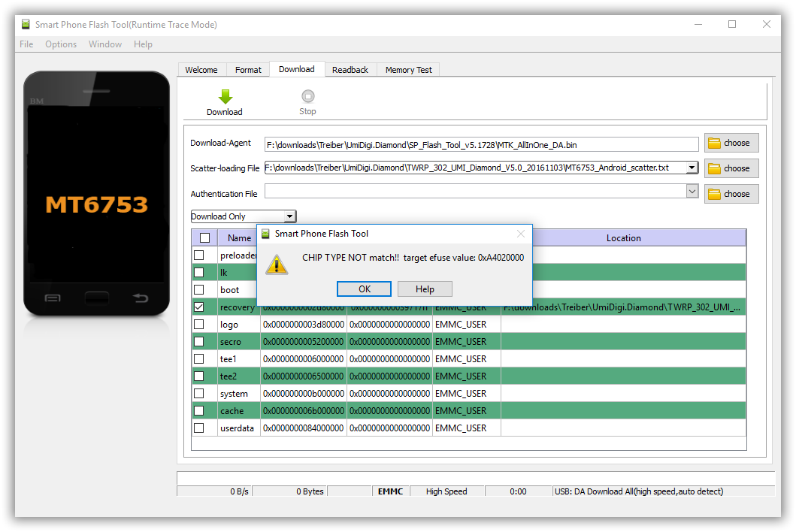
Task: Close the Smart Phone Flash Tool dialog
Action: click(x=521, y=234)
